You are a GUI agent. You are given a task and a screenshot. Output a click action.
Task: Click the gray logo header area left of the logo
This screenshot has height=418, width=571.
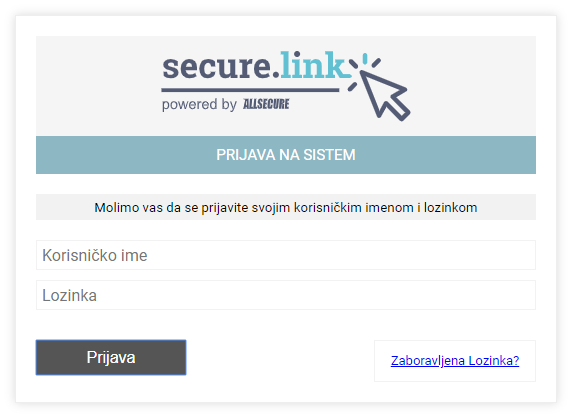[98, 86]
